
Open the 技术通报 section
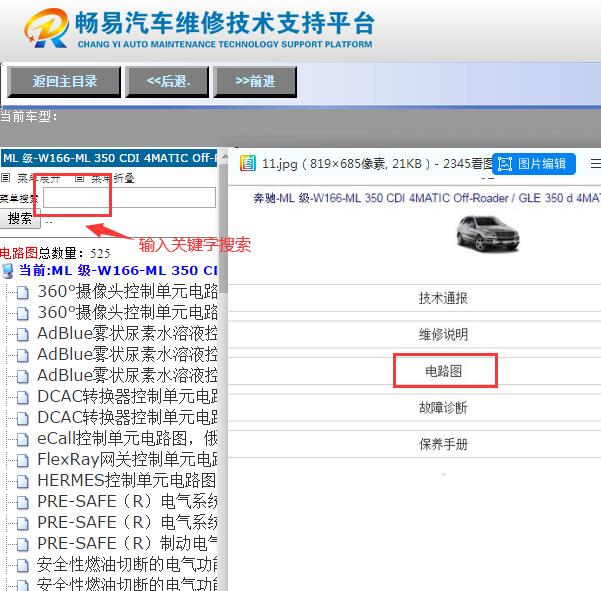click(443, 298)
